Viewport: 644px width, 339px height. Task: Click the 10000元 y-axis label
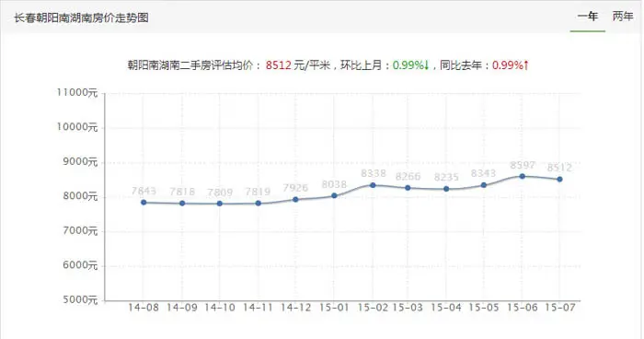[77, 127]
